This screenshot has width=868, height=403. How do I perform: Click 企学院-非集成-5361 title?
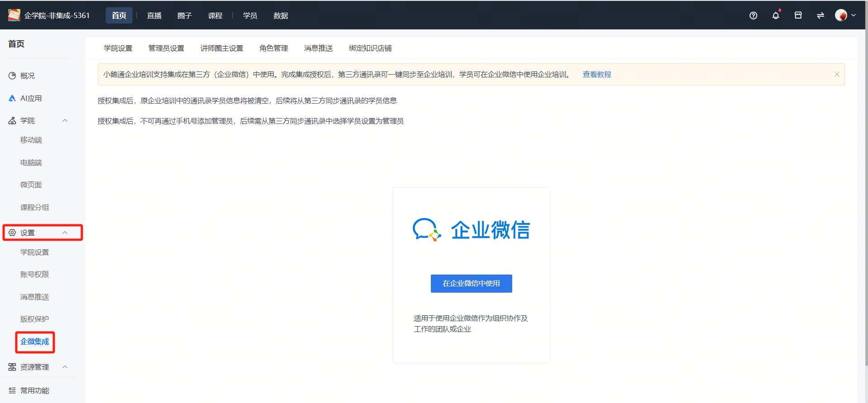pyautogui.click(x=57, y=15)
